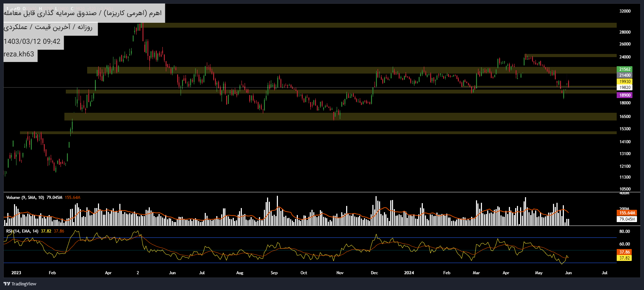Click the Dec time axis label
This screenshot has width=644, height=290.
(x=374, y=273)
